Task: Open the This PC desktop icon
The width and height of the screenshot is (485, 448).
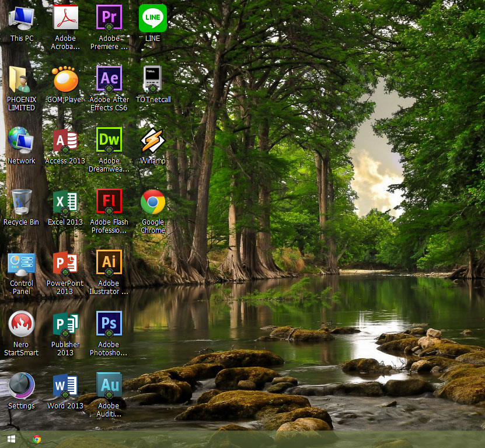Action: click(22, 19)
